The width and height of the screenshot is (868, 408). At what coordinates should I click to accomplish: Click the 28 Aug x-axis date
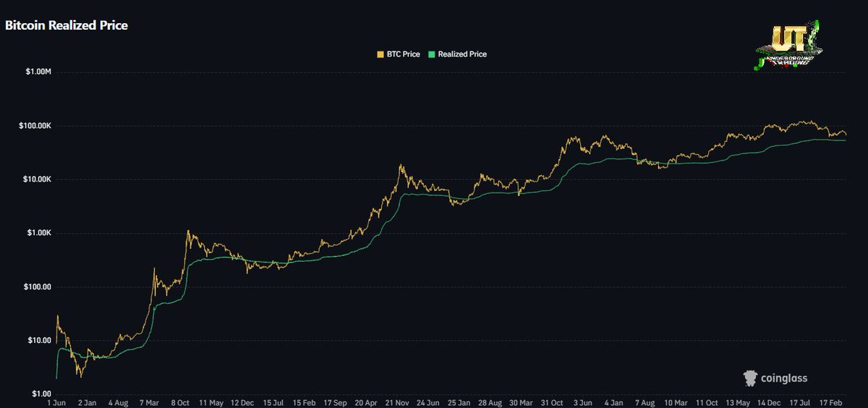490,401
